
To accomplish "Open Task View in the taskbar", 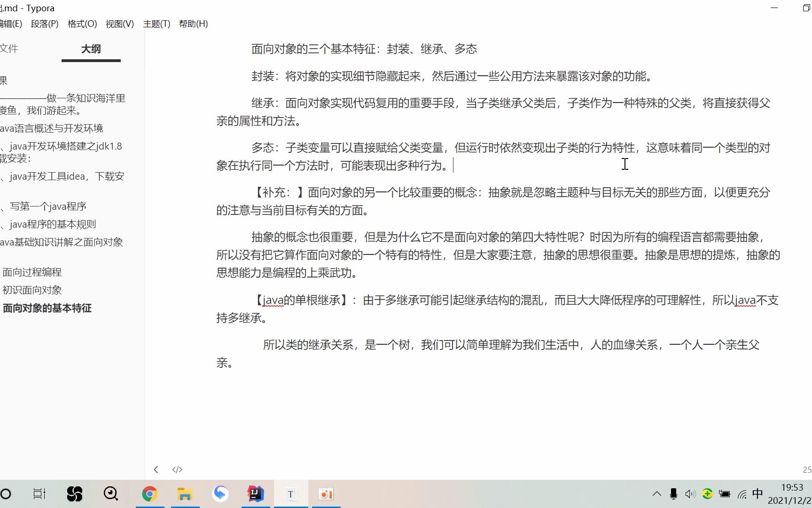I will 39,494.
